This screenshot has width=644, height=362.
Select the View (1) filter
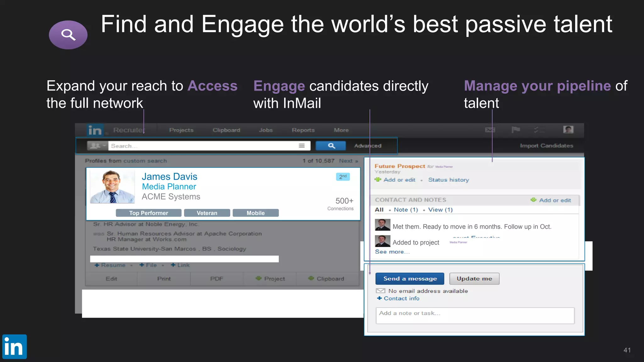click(x=440, y=210)
